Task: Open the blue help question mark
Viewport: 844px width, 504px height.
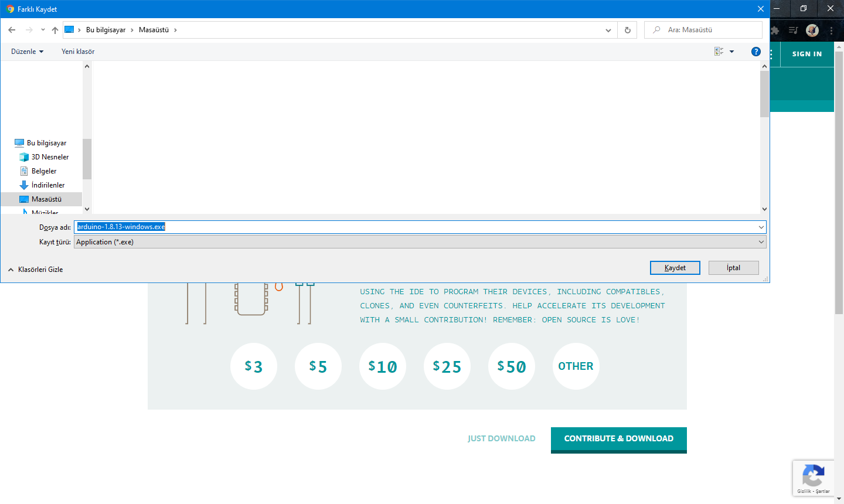Action: point(756,52)
